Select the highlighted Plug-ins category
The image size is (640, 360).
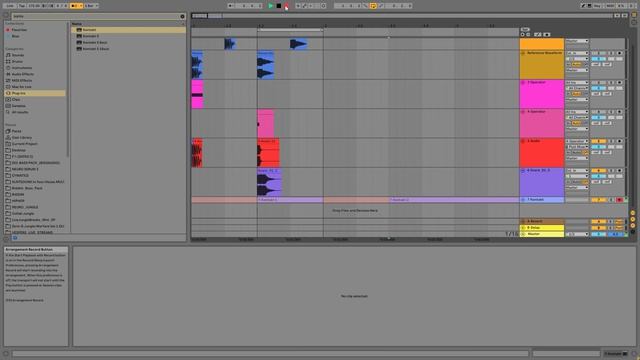35,93
